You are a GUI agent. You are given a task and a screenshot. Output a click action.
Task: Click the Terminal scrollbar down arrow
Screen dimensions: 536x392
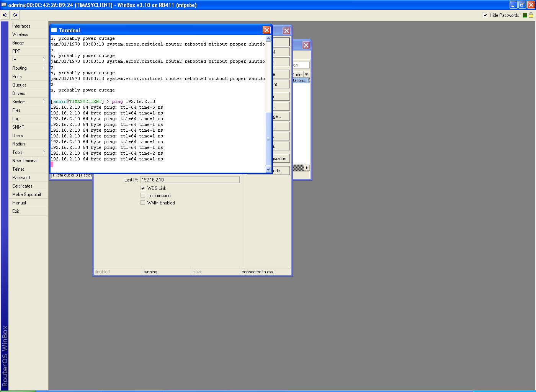[x=268, y=169]
